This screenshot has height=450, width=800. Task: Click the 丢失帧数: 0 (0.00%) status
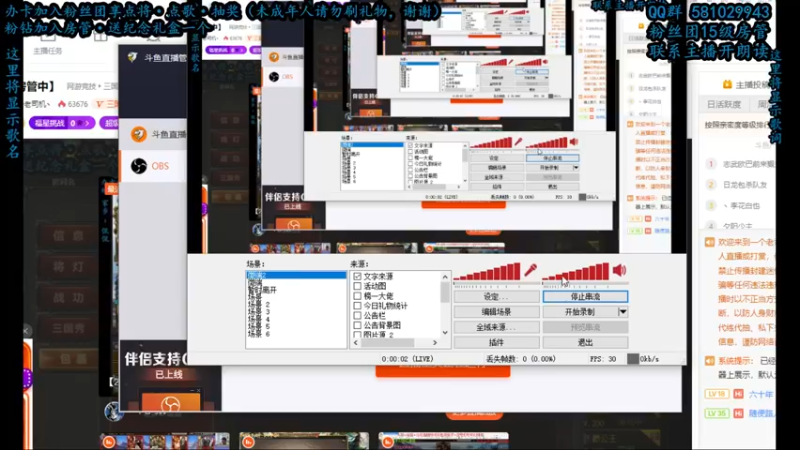[x=521, y=359]
